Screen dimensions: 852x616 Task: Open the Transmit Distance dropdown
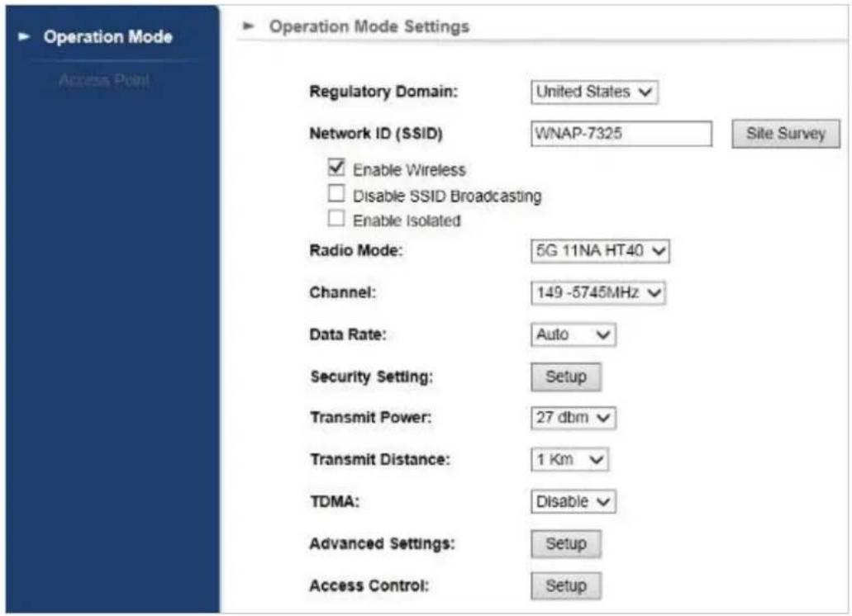[569, 460]
